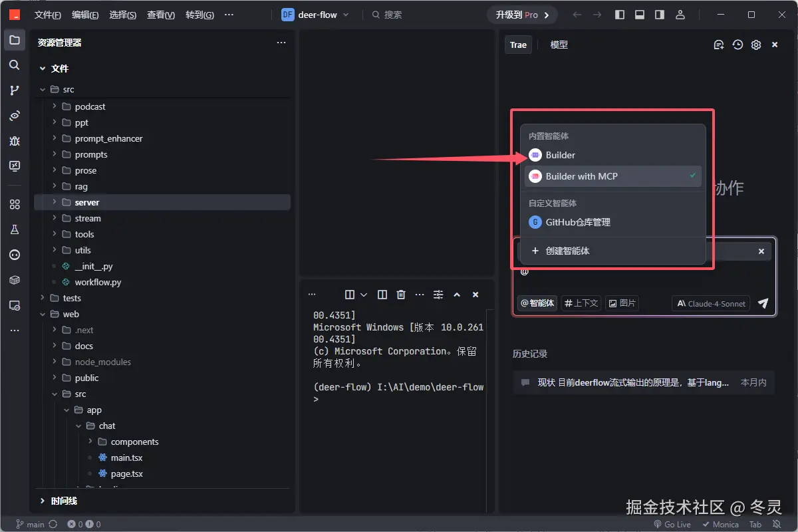Click the @智能体 button
This screenshot has width=798, height=532.
(x=537, y=303)
